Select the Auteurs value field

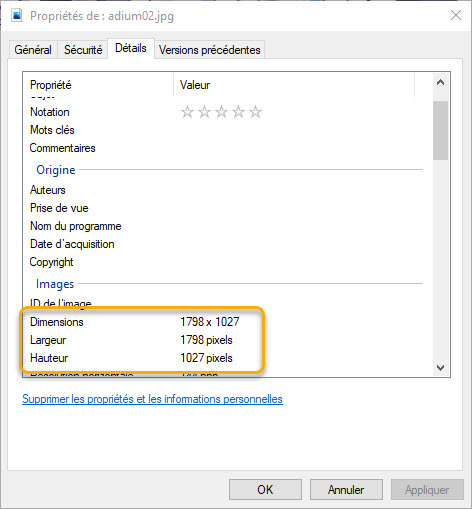[297, 190]
